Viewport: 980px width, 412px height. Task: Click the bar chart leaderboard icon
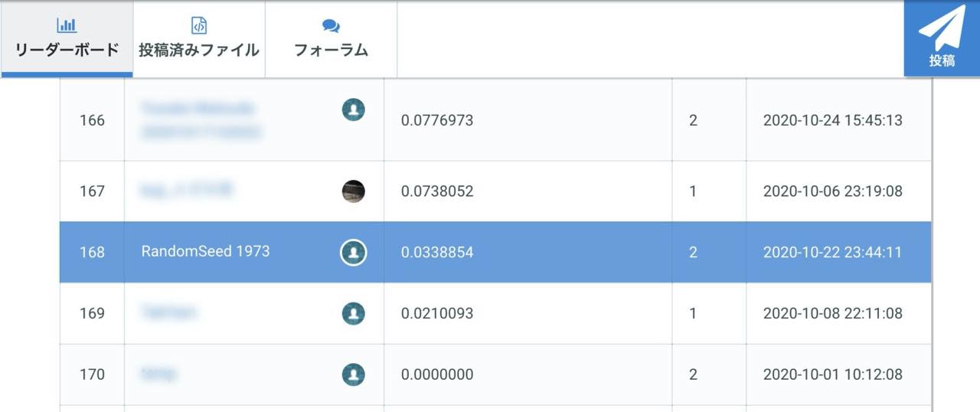(x=67, y=26)
